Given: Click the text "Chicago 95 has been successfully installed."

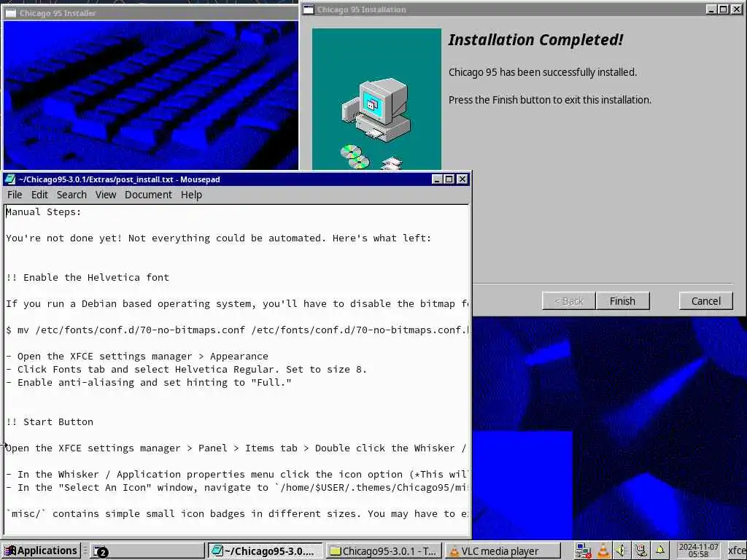Looking at the screenshot, I should coord(543,72).
